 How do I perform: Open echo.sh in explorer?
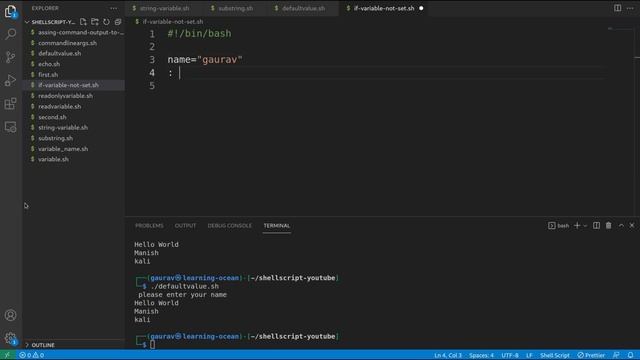tap(73, 64)
